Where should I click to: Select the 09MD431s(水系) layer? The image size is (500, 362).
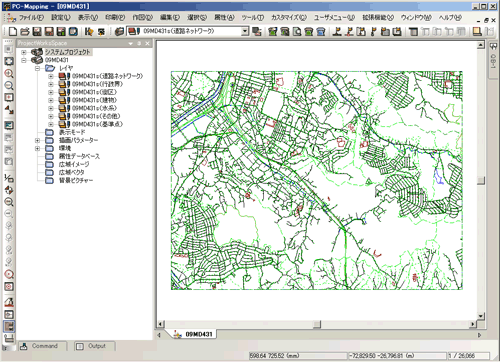[94, 108]
